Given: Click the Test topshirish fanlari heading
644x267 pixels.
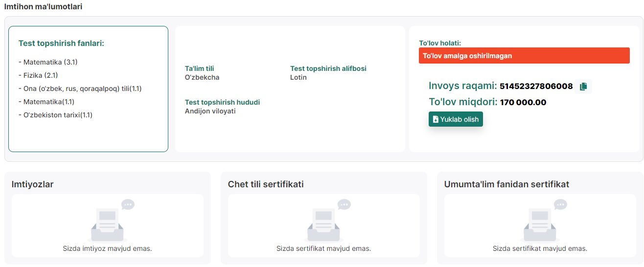Looking at the screenshot, I should pos(61,43).
